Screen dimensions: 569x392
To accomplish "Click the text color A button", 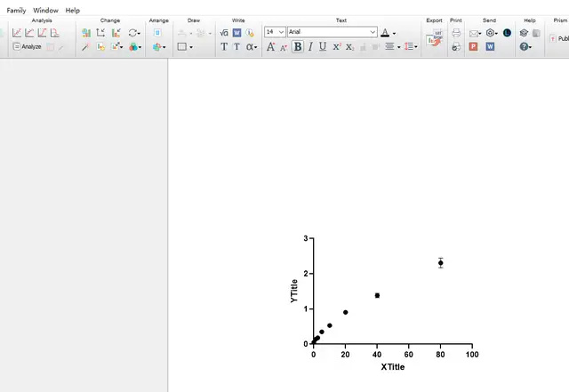I will (385, 33).
